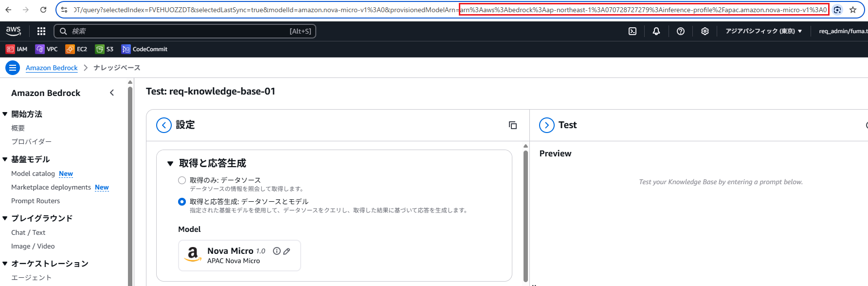This screenshot has height=286, width=868.
Task: Click the lens icon in the address bar
Action: (837, 10)
